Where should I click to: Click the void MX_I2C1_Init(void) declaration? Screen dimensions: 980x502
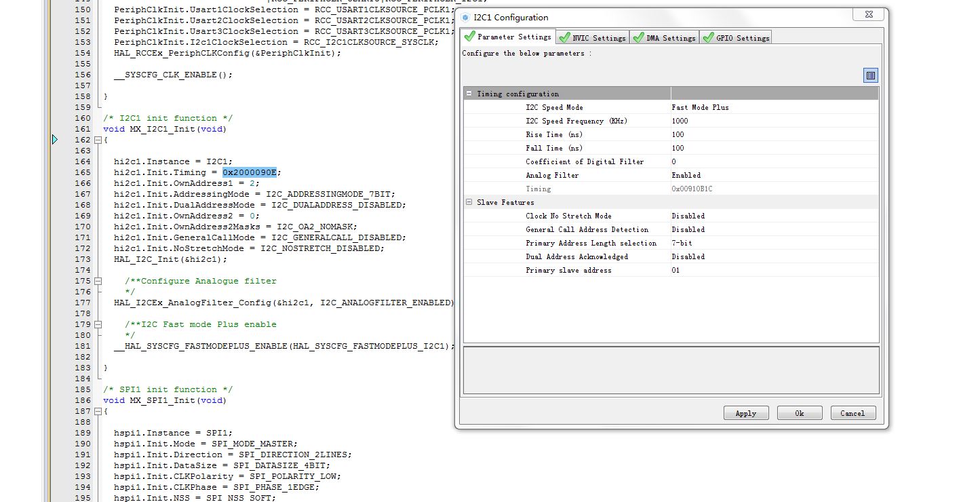(x=165, y=129)
